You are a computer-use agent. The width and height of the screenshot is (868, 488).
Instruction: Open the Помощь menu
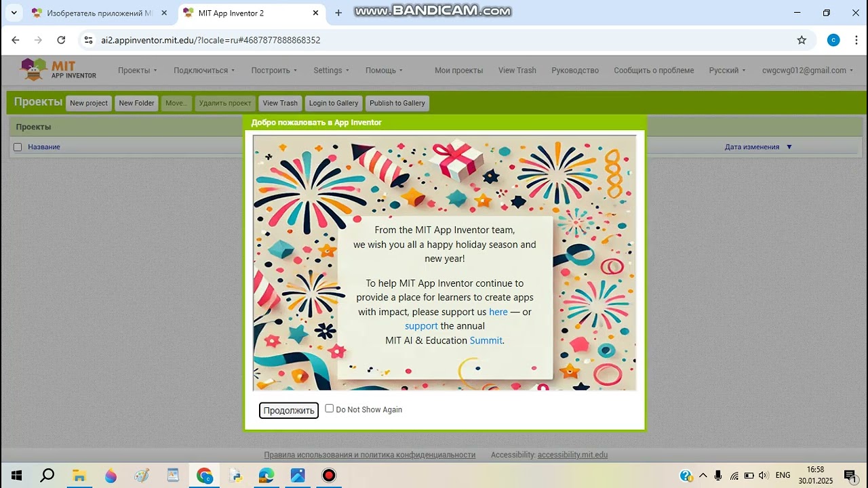pos(384,70)
